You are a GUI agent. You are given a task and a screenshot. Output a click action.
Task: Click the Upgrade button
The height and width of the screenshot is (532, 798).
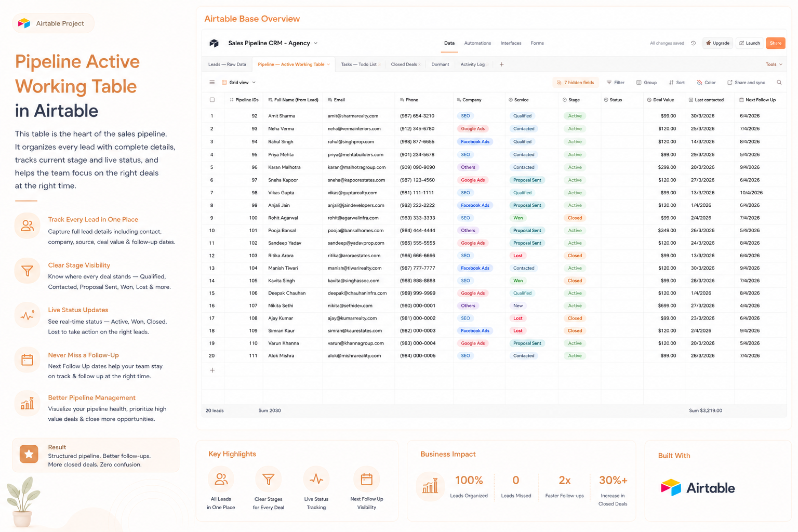pos(717,43)
